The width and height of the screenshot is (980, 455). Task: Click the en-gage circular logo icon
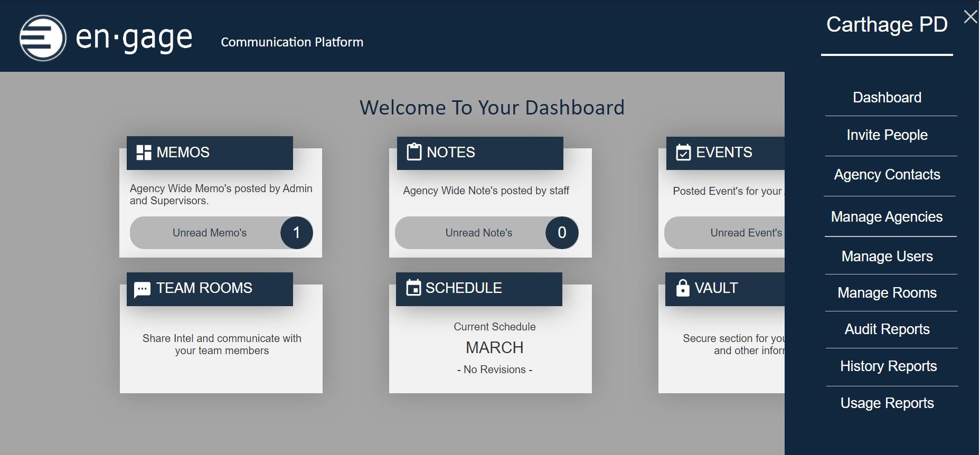point(43,38)
